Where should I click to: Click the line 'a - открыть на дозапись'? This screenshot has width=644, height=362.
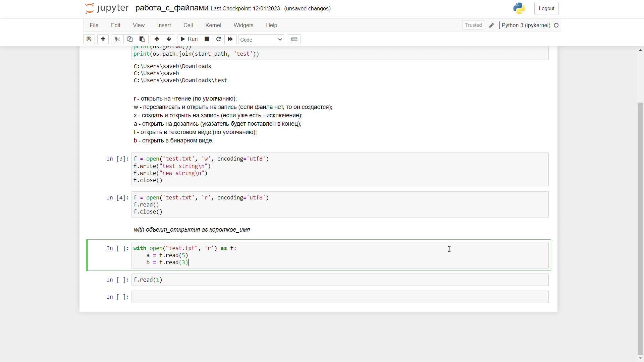pyautogui.click(x=217, y=124)
